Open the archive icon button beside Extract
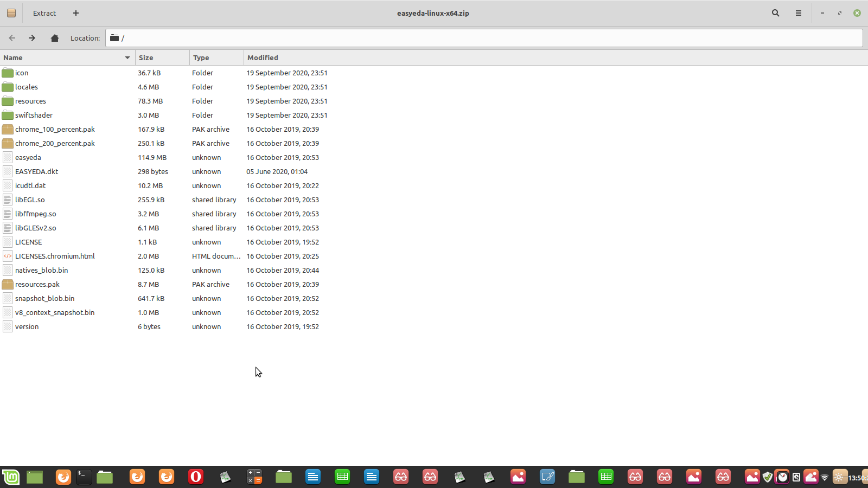This screenshot has width=868, height=488. 11,13
